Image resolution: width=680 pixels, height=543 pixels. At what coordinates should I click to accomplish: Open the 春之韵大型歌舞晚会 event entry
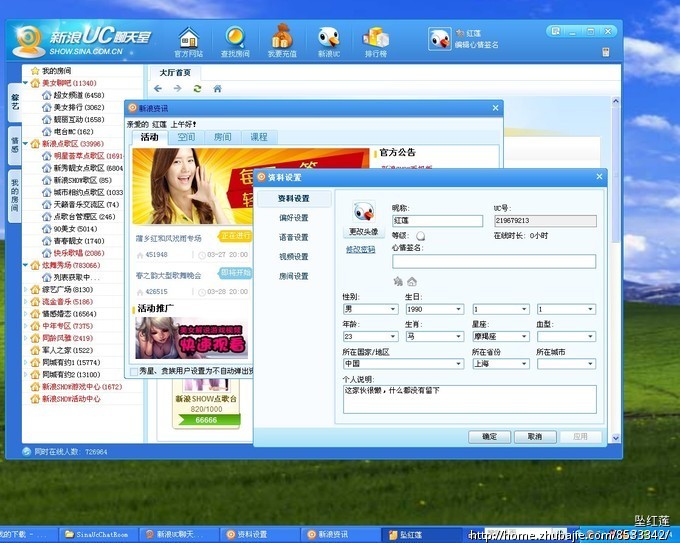tap(168, 275)
